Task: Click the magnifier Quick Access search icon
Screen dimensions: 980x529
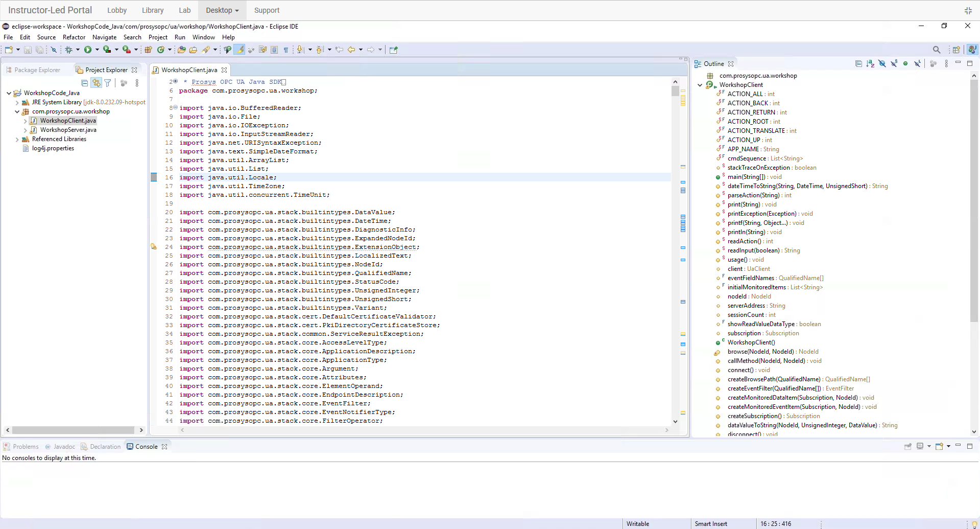Action: pyautogui.click(x=937, y=50)
